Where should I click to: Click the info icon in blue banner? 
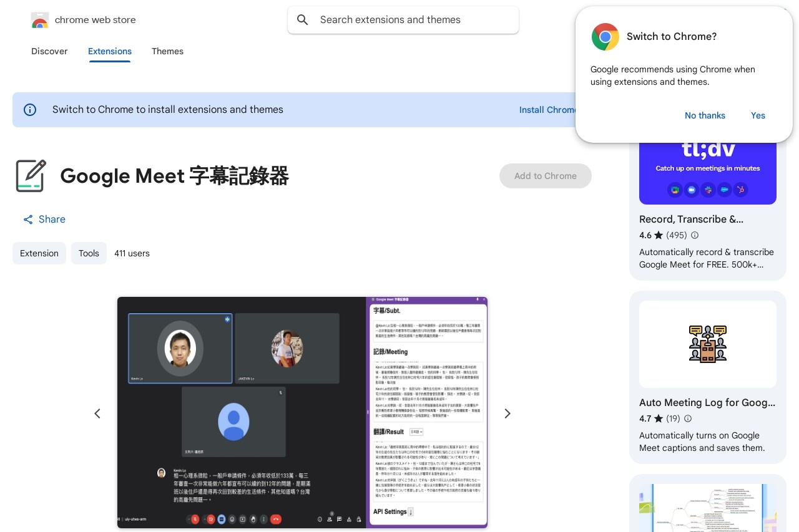click(x=30, y=110)
